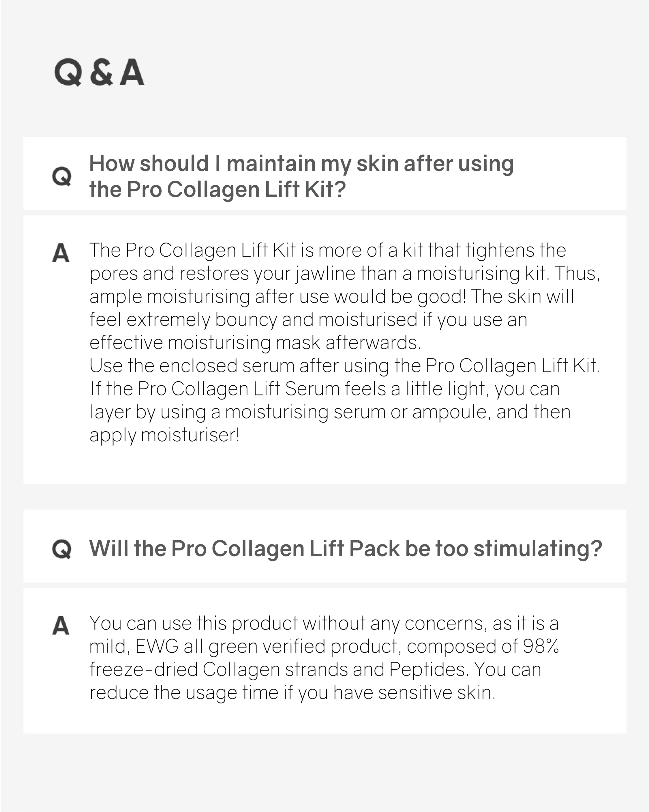Expand the "Will the Pro Collagen Lift Pack" question
Viewport: 649px width, 812px height.
point(325,546)
